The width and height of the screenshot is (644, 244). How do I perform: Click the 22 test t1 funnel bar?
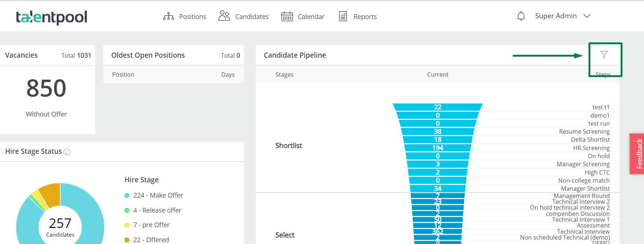(x=437, y=107)
